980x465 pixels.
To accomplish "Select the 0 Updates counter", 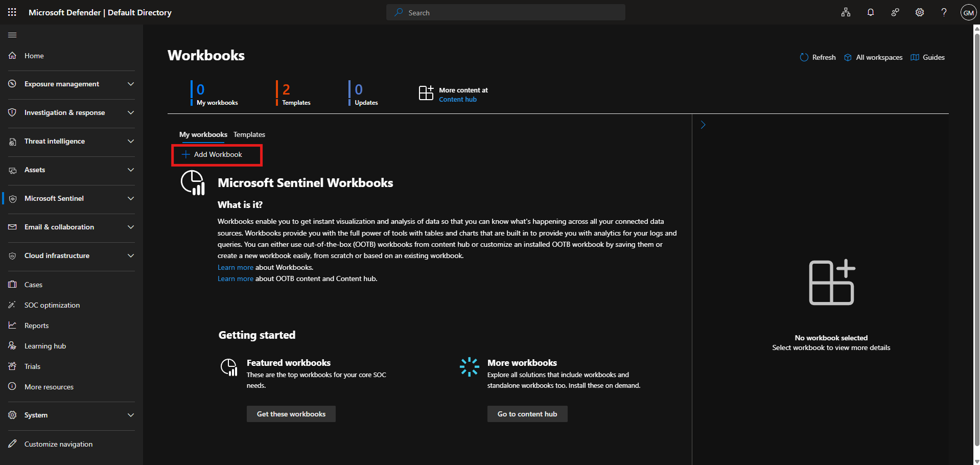I will coord(363,93).
